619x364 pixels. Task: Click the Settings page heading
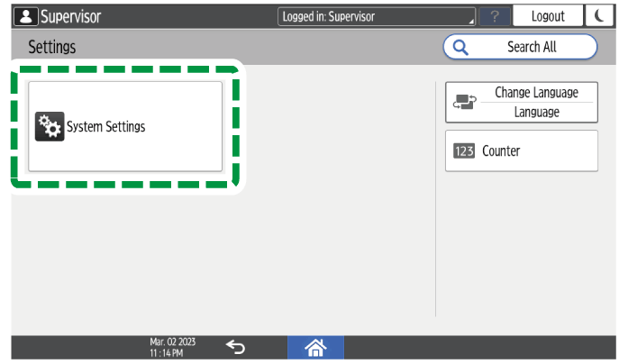52,47
